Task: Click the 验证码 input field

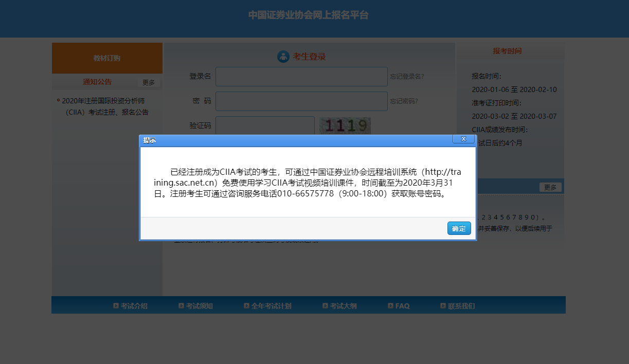Action: [265, 125]
